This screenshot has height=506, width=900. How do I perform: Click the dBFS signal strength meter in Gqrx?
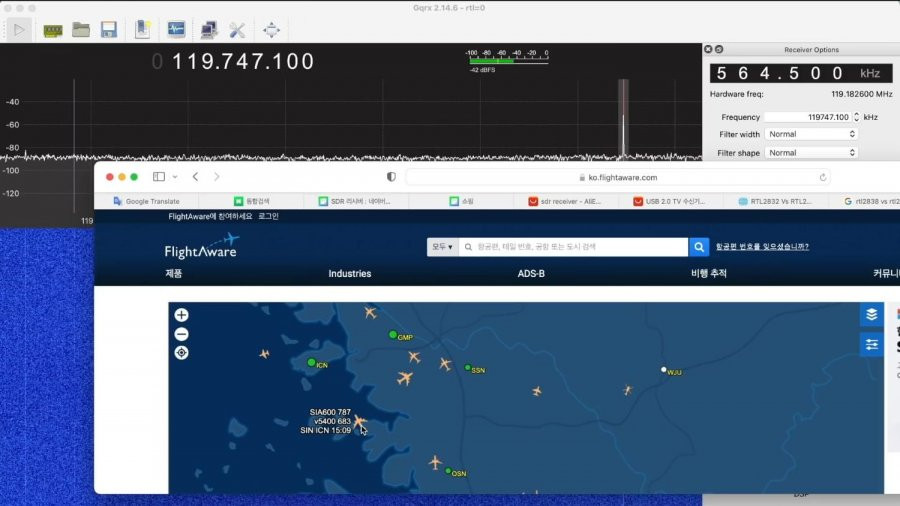(508, 60)
